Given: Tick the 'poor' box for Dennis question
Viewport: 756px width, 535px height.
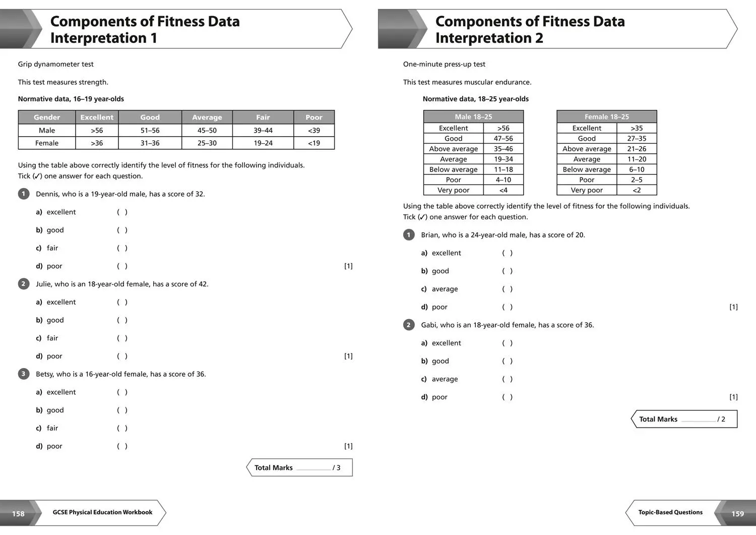Looking at the screenshot, I should pyautogui.click(x=122, y=266).
